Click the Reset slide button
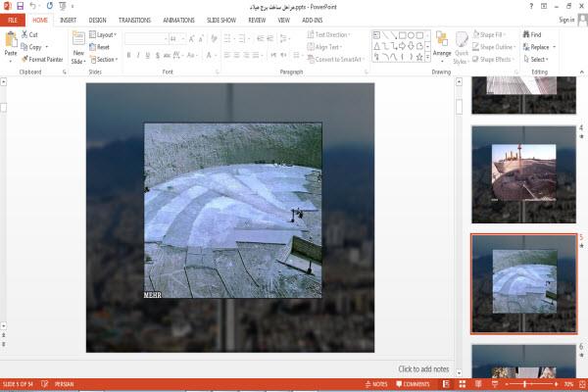 [100, 47]
